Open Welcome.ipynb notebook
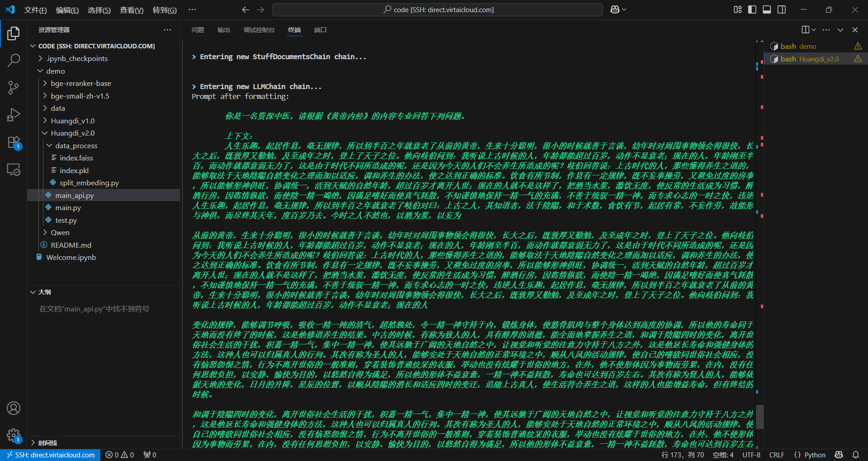 coord(71,257)
